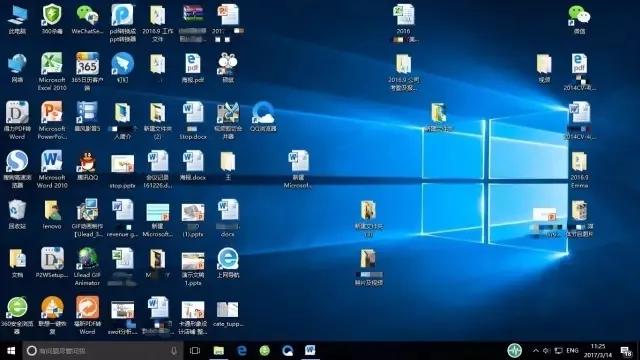Select the PDF-to-Word D icon in third row

pos(17,120)
